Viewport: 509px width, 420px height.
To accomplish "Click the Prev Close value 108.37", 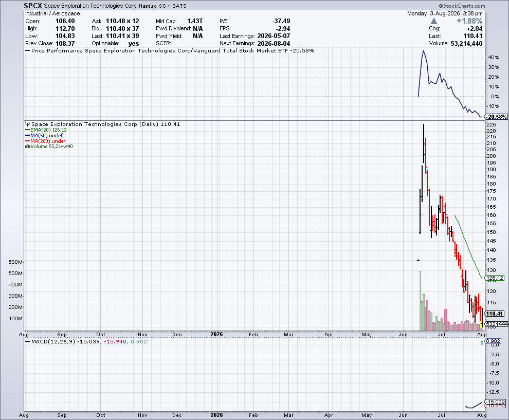I will click(x=65, y=44).
